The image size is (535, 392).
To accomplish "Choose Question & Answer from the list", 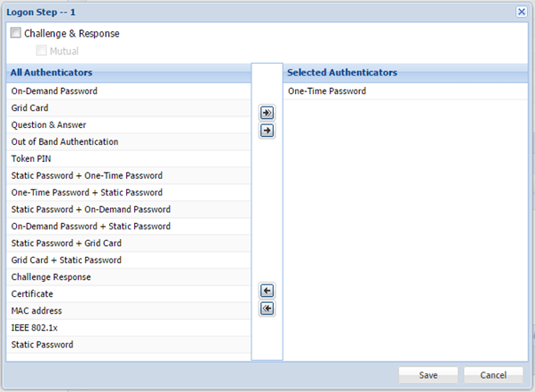I will click(x=48, y=124).
